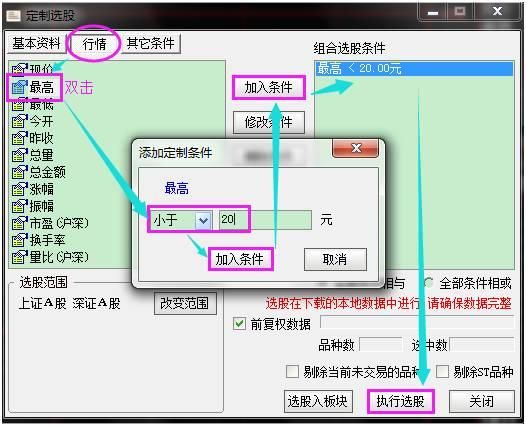Viewport: 526px width, 426px height.
Task: Switch to the 基本资料 tab
Action: click(36, 43)
